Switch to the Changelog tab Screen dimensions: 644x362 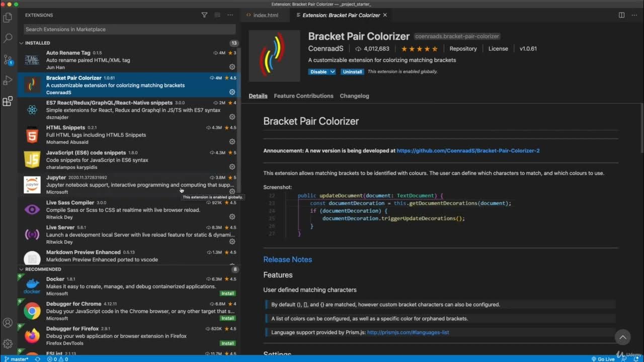[354, 96]
